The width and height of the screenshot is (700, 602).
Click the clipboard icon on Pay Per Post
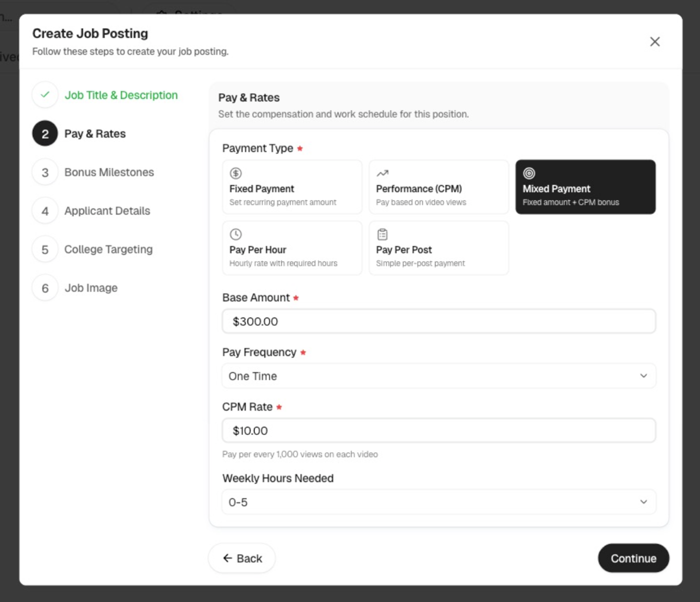click(x=382, y=234)
